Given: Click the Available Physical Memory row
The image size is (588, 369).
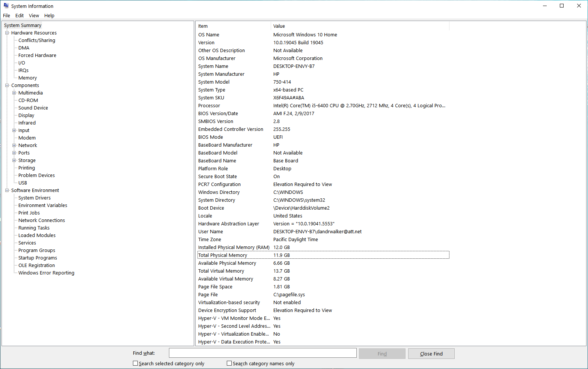Looking at the screenshot, I should click(323, 263).
